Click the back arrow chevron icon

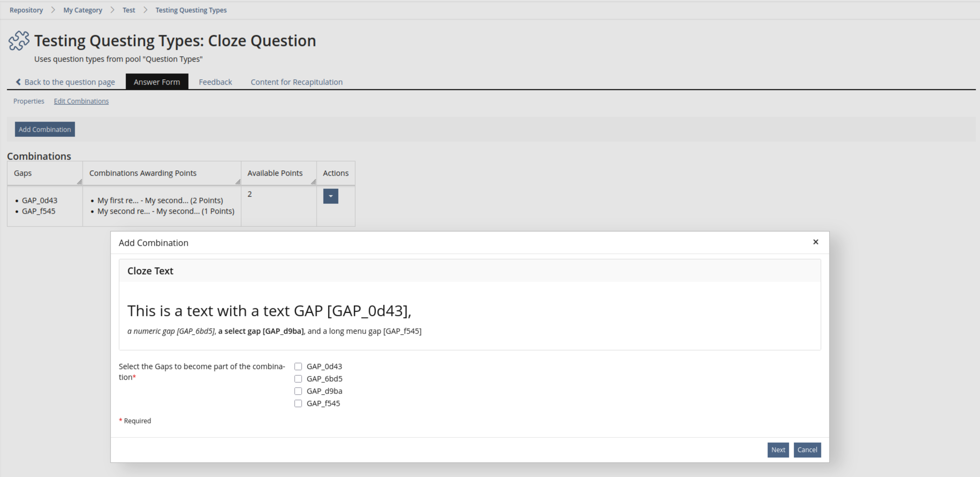point(18,82)
